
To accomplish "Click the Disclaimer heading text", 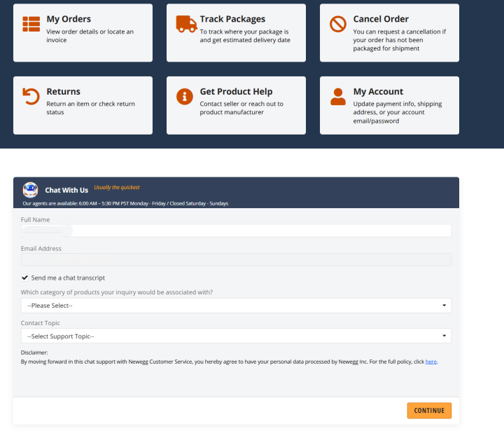I will click(x=34, y=353).
